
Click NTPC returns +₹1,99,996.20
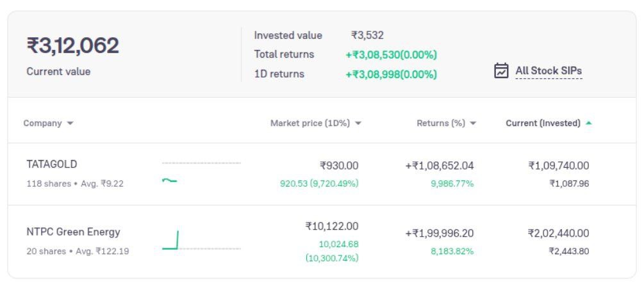point(440,233)
